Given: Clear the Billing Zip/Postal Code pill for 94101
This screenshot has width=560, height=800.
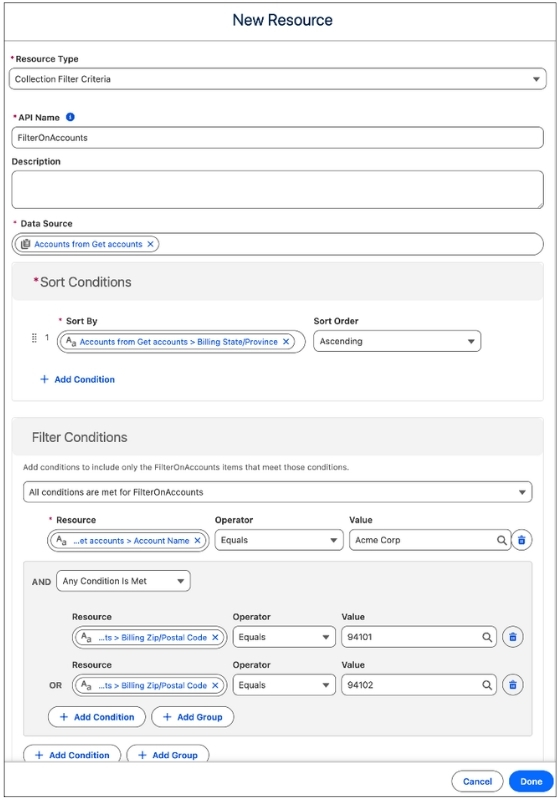Looking at the screenshot, I should click(x=215, y=637).
